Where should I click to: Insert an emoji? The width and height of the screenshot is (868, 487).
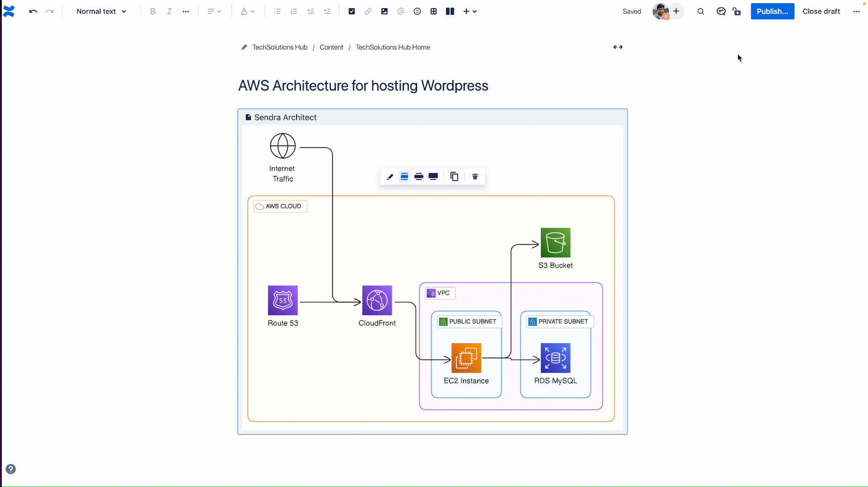coord(417,11)
